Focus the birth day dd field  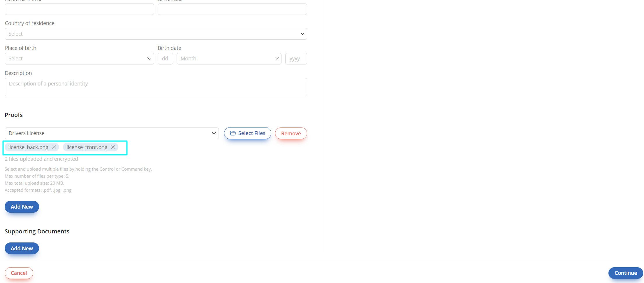[x=165, y=59]
